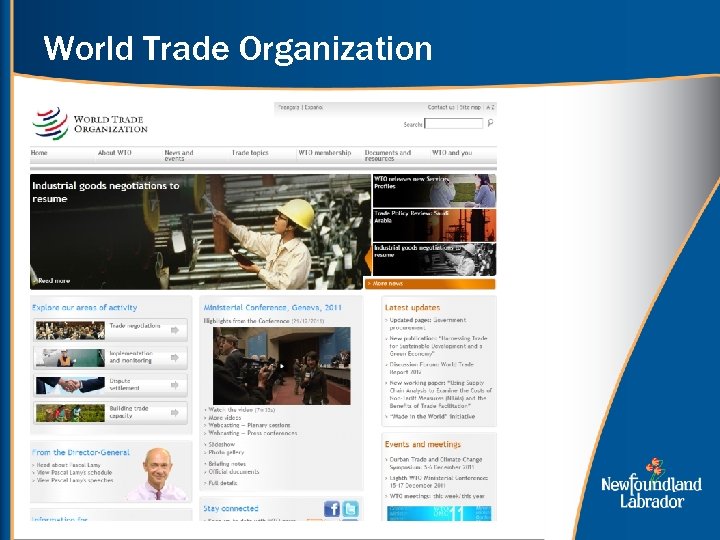Click the arrow beside Trade negotiations

tap(174, 330)
